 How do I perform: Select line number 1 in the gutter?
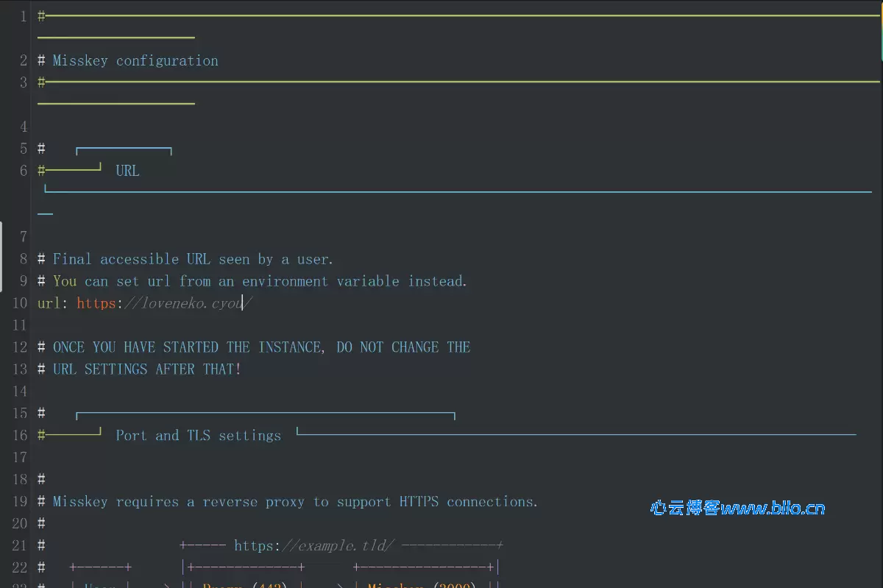(x=23, y=15)
